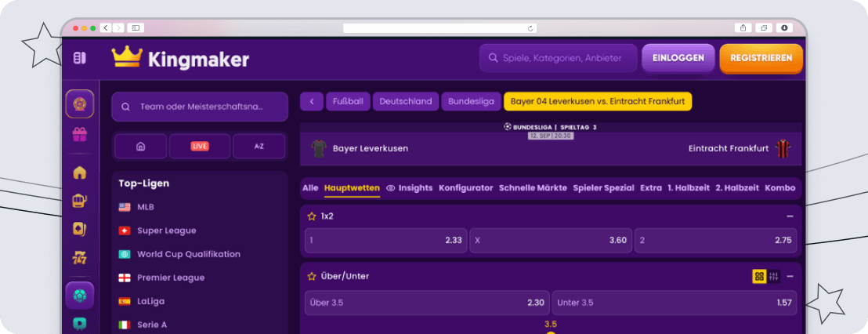Open Premier League in Top-Ligen
This screenshot has width=868, height=334.
(161, 278)
